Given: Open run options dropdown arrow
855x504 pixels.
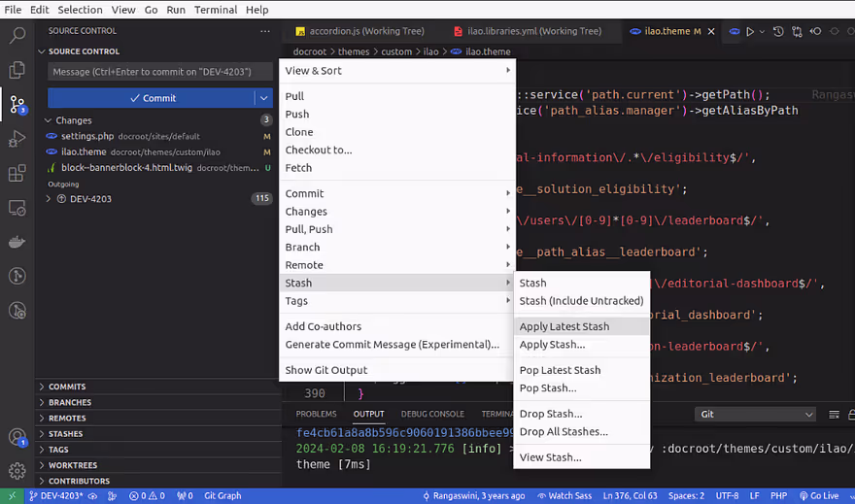Looking at the screenshot, I should coord(762,32).
